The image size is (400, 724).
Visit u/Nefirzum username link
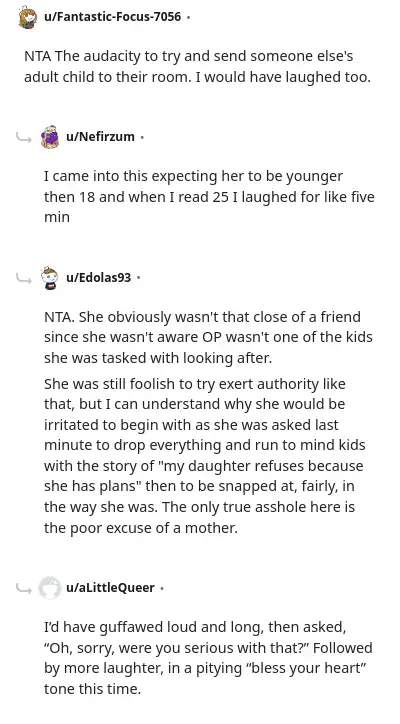click(100, 137)
